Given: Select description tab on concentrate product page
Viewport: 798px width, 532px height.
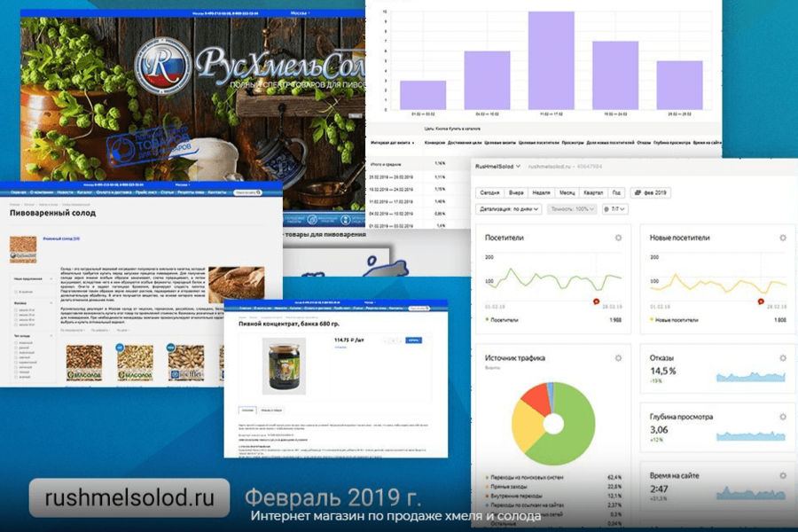Looking at the screenshot, I should click(x=248, y=410).
